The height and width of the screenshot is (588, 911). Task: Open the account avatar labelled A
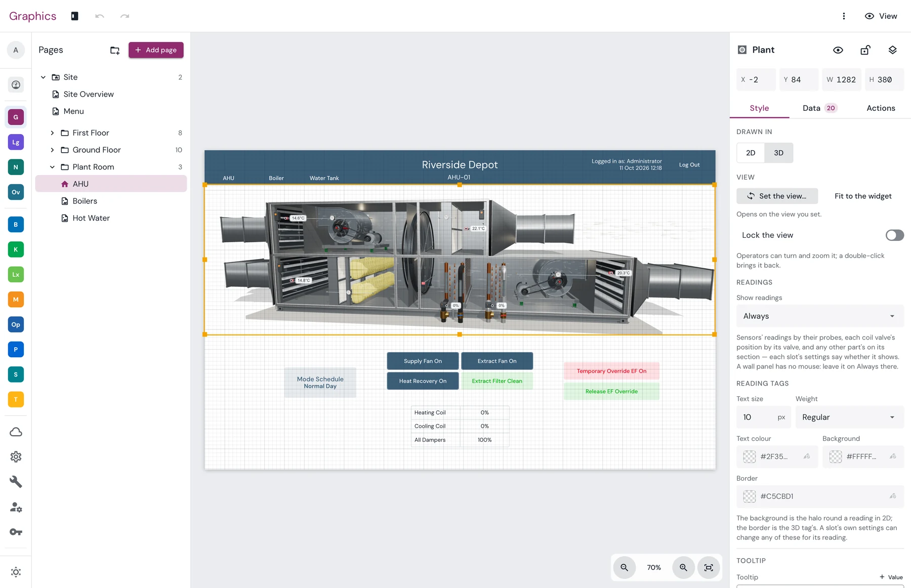[x=16, y=50]
